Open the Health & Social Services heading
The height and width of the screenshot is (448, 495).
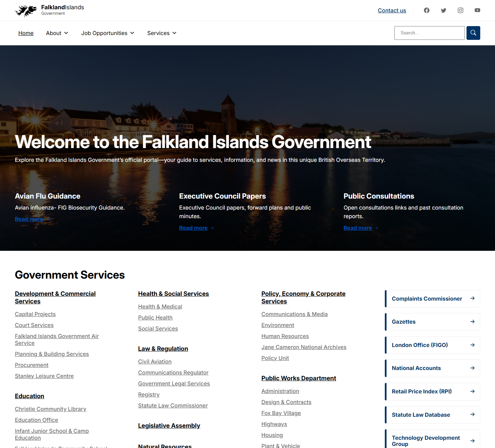point(173,294)
